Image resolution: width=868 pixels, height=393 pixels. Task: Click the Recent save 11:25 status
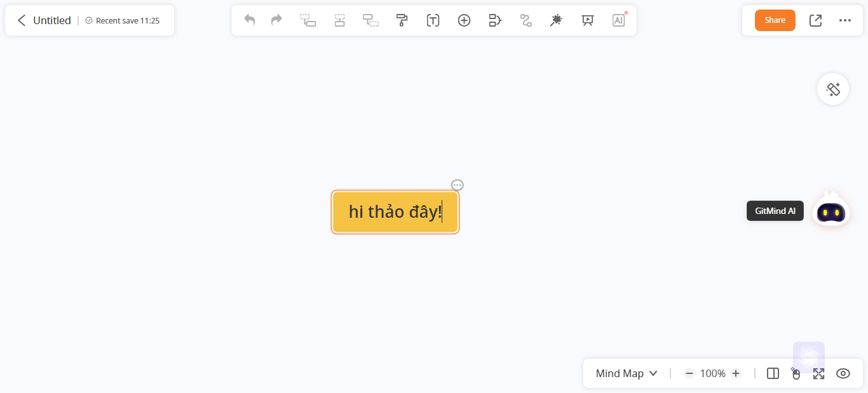(x=122, y=20)
